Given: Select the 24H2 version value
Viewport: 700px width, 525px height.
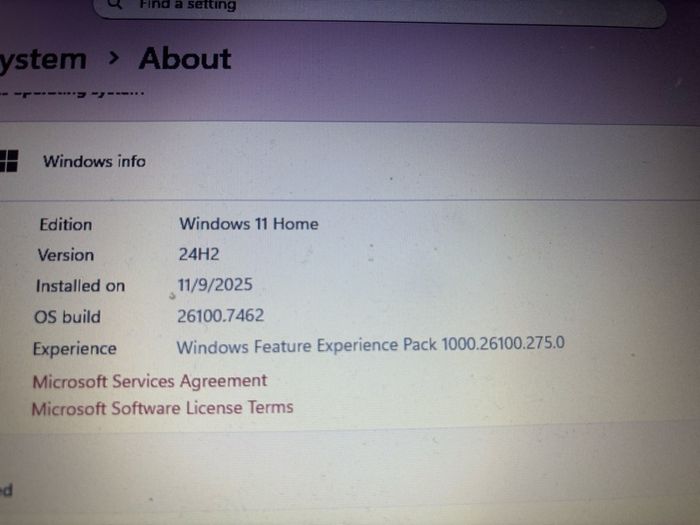Looking at the screenshot, I should click(x=199, y=254).
